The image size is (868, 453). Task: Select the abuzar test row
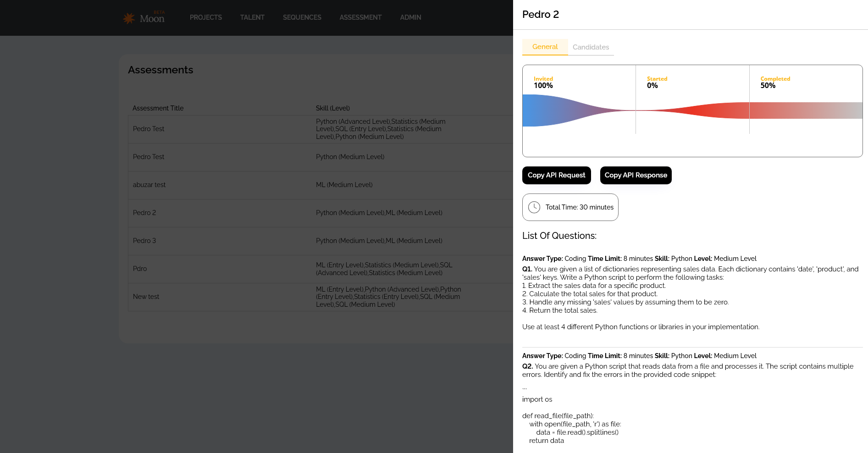coord(321,185)
